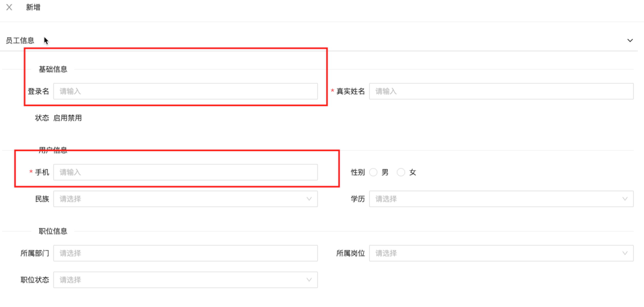Select 女 radio button for 性别
This screenshot has height=307, width=644.
coord(401,172)
